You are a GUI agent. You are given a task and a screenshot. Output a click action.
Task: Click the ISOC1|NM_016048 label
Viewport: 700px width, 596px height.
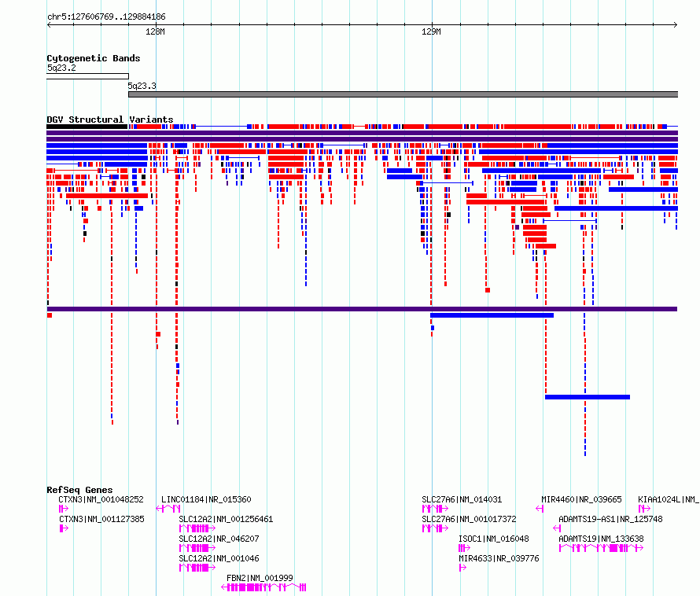[x=494, y=539]
